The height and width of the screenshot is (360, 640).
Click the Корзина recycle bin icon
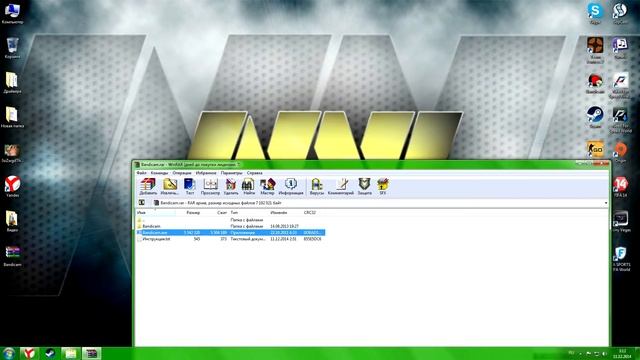pyautogui.click(x=12, y=48)
